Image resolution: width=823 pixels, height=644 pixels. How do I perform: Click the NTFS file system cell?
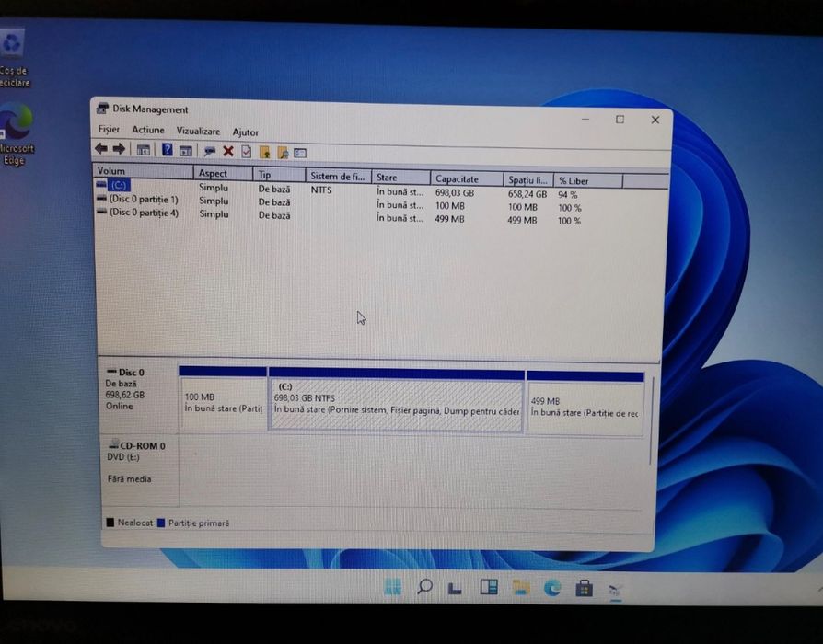[x=321, y=190]
